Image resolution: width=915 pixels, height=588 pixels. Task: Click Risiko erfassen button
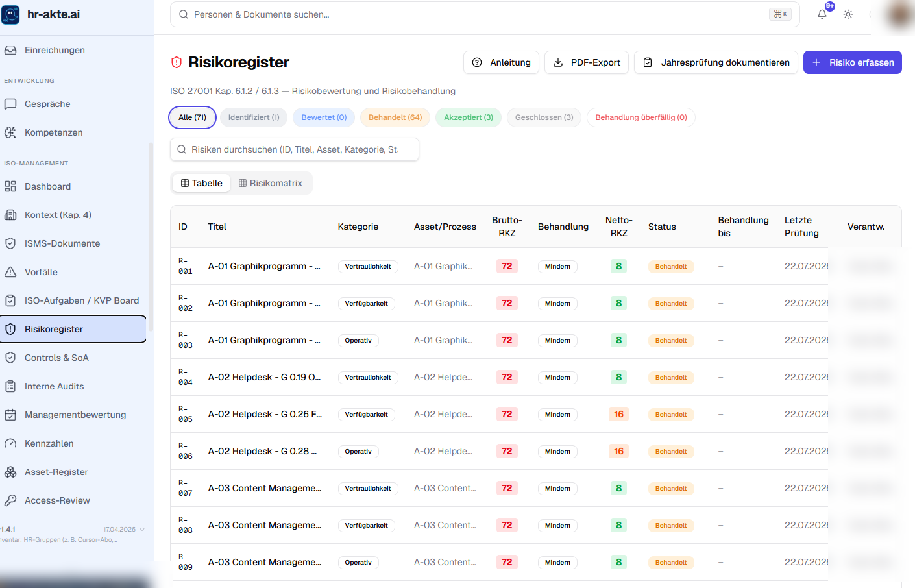pyautogui.click(x=853, y=62)
